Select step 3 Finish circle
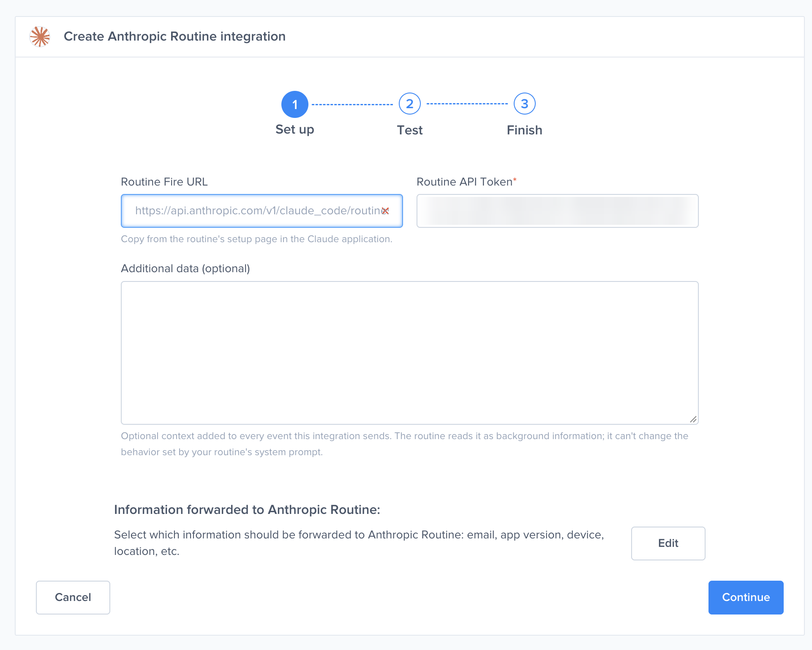This screenshot has width=812, height=650. [525, 104]
